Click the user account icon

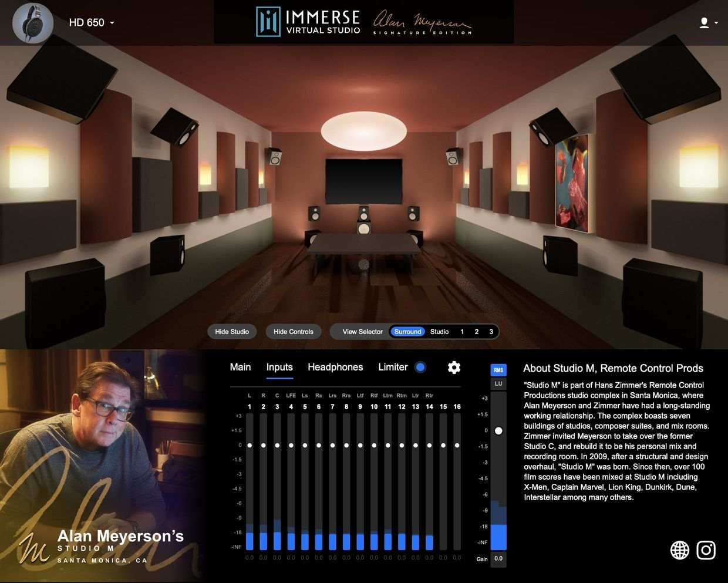pos(703,22)
